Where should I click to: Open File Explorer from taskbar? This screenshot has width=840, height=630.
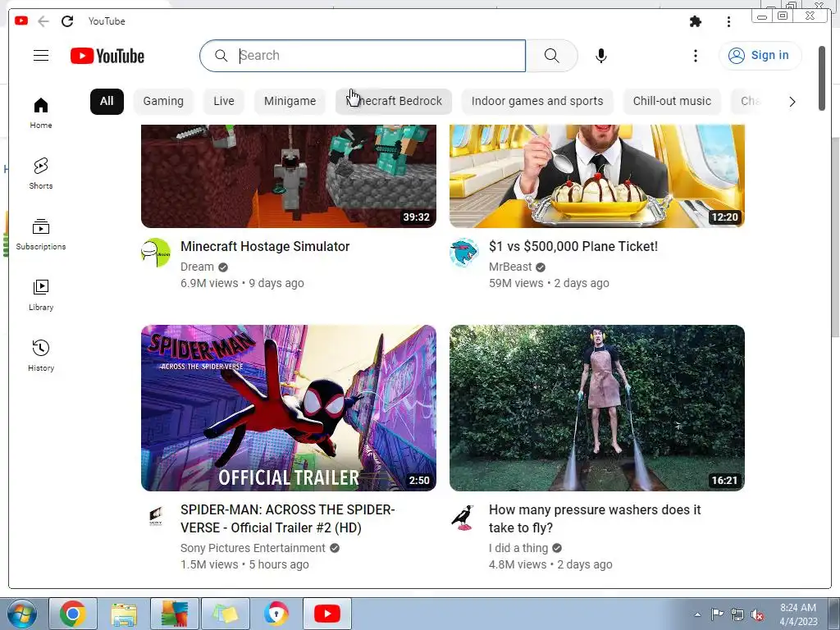pyautogui.click(x=125, y=614)
